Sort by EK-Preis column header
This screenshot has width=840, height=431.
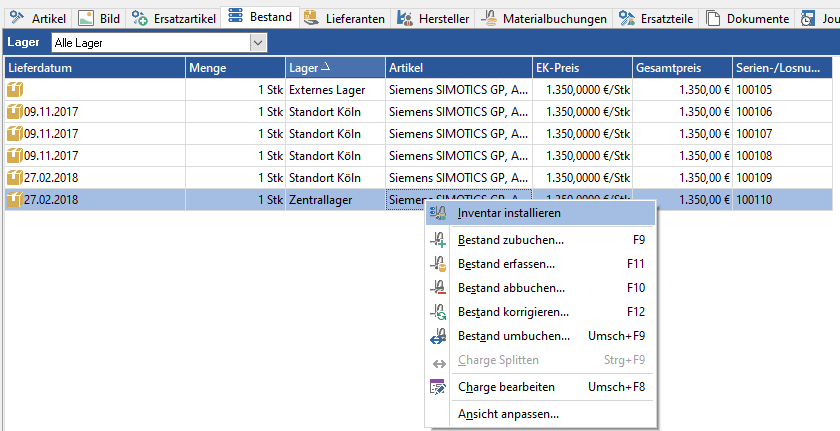click(582, 68)
